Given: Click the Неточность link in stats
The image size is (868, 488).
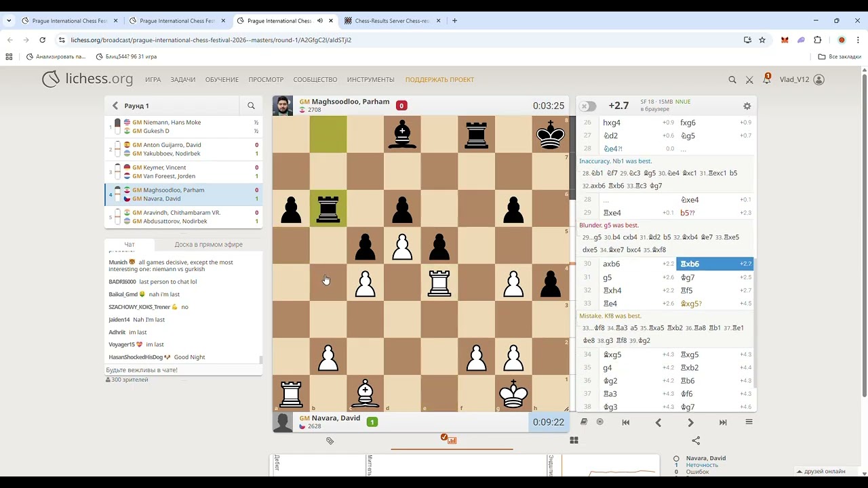Looking at the screenshot, I should click(702, 465).
